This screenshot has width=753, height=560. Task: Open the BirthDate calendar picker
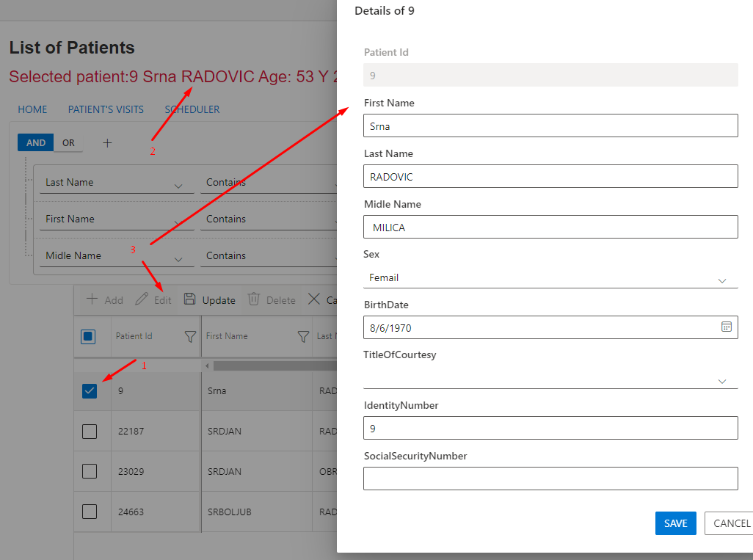[x=727, y=327]
